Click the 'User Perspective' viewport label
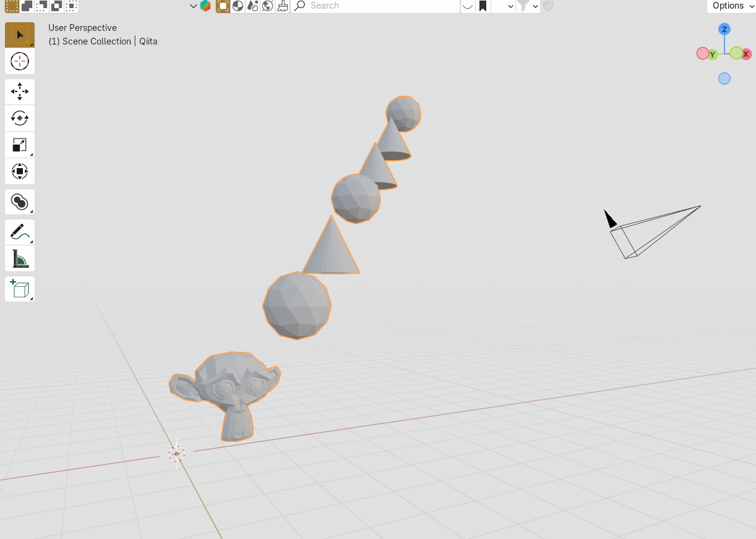This screenshot has height=539, width=756. (82, 28)
